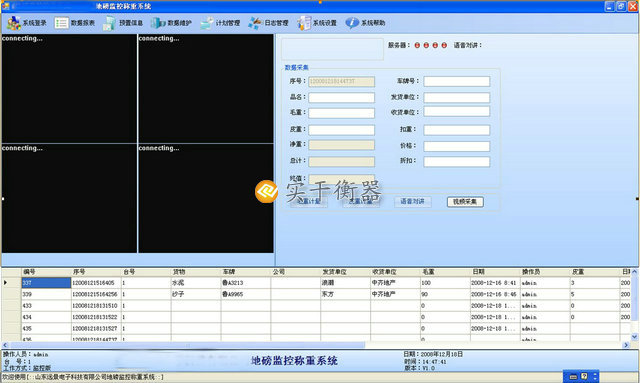This screenshot has height=383, width=640.
Task: Open 数据维护 data maintenance icon
Action: coord(158,23)
